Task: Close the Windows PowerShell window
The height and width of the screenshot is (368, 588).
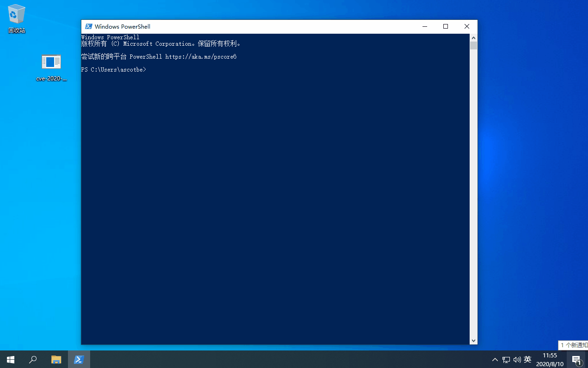Action: (467, 27)
